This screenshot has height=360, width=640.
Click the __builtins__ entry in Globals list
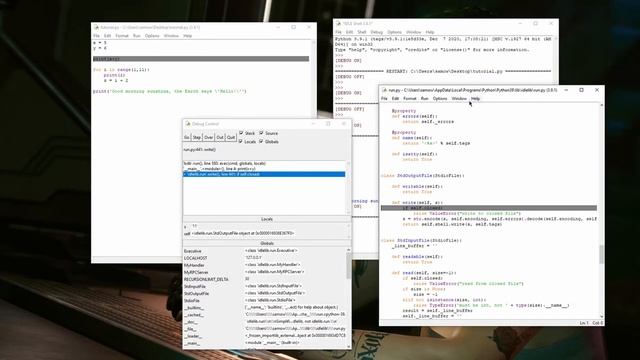coord(194,307)
